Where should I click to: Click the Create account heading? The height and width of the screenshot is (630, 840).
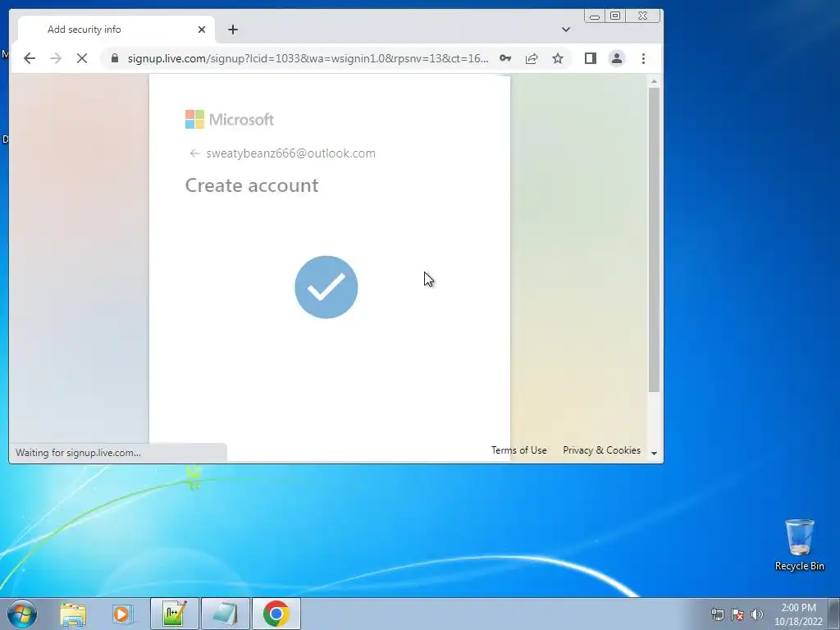point(252,185)
